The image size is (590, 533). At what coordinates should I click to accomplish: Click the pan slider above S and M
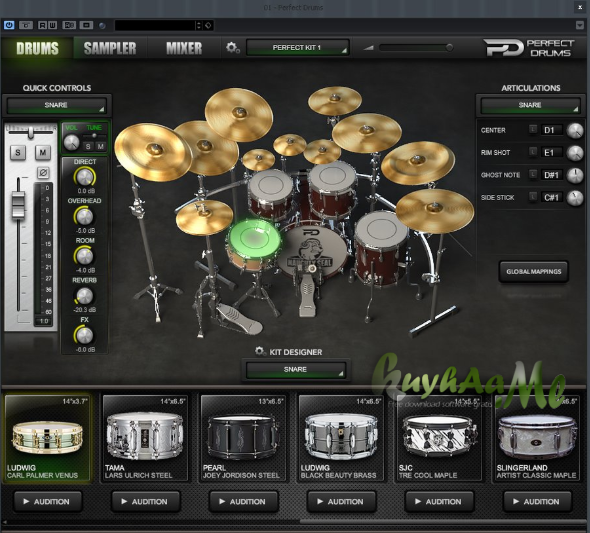tap(31, 132)
